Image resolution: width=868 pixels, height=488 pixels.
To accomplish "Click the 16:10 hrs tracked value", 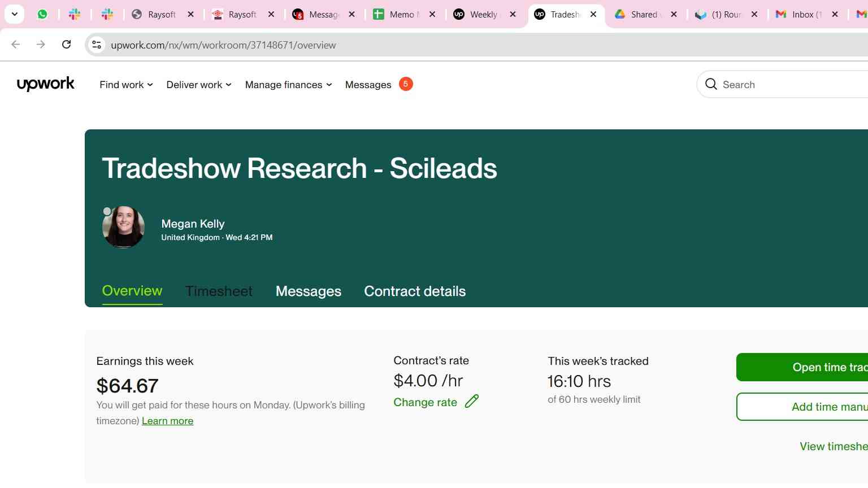I will pos(579,381).
